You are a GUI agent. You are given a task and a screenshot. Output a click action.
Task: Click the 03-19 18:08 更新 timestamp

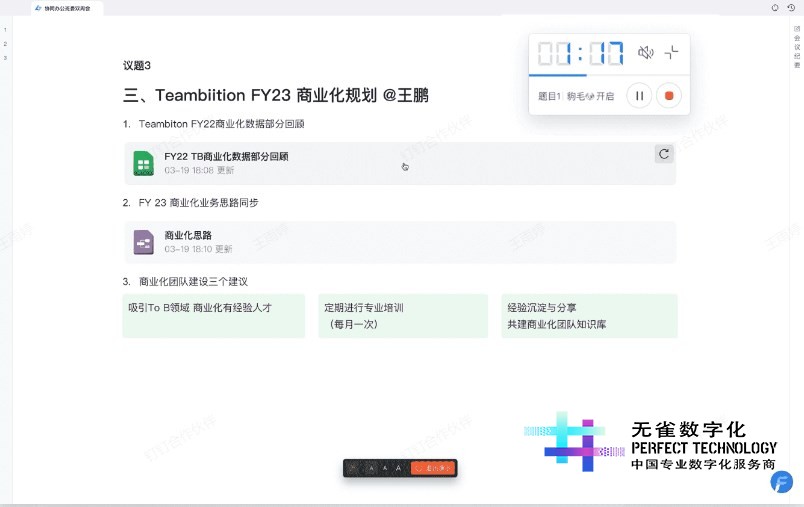tap(199, 170)
